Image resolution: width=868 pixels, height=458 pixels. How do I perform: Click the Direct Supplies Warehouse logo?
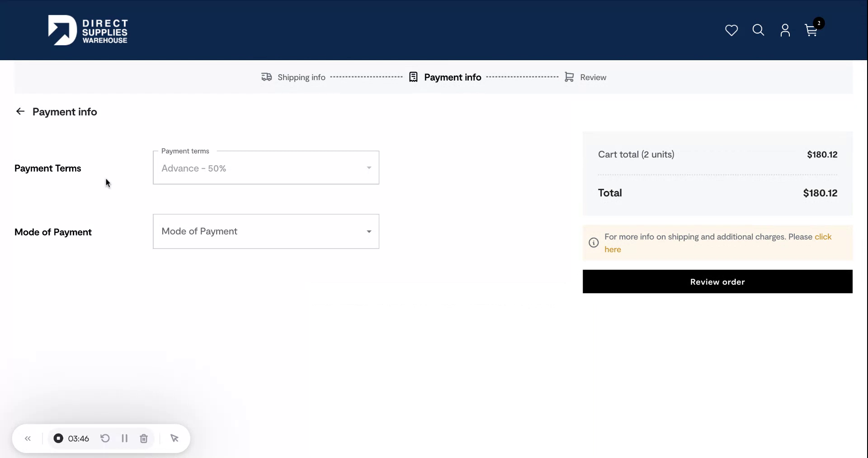click(88, 30)
